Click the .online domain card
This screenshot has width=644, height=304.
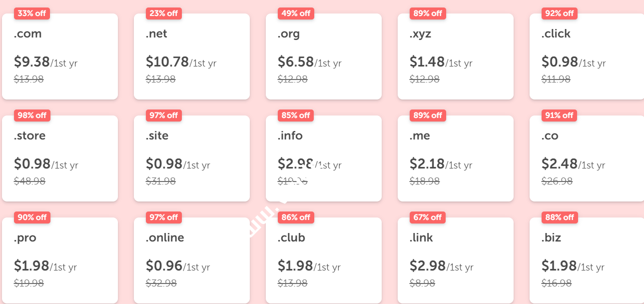coord(192,260)
